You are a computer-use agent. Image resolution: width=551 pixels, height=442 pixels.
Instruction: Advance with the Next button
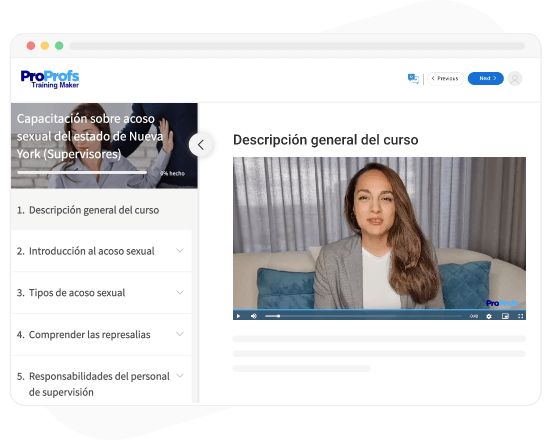(486, 78)
